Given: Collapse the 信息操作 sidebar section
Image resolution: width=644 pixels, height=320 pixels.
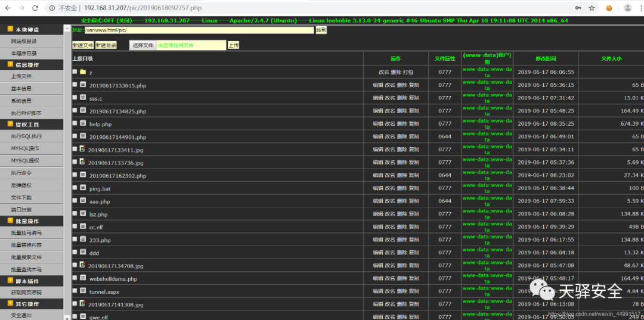Looking at the screenshot, I should click(x=32, y=65).
